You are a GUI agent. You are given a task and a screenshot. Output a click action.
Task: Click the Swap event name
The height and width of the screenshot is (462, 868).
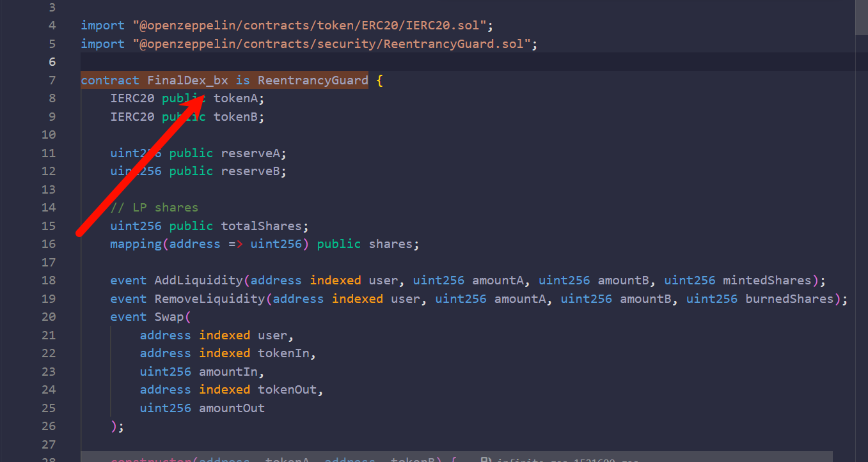[168, 317]
